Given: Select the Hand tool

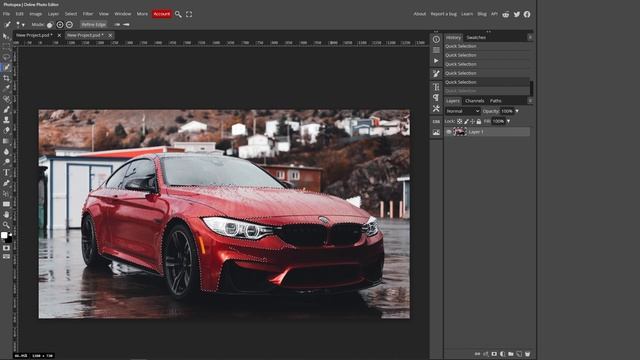Looking at the screenshot, I should [x=6, y=214].
